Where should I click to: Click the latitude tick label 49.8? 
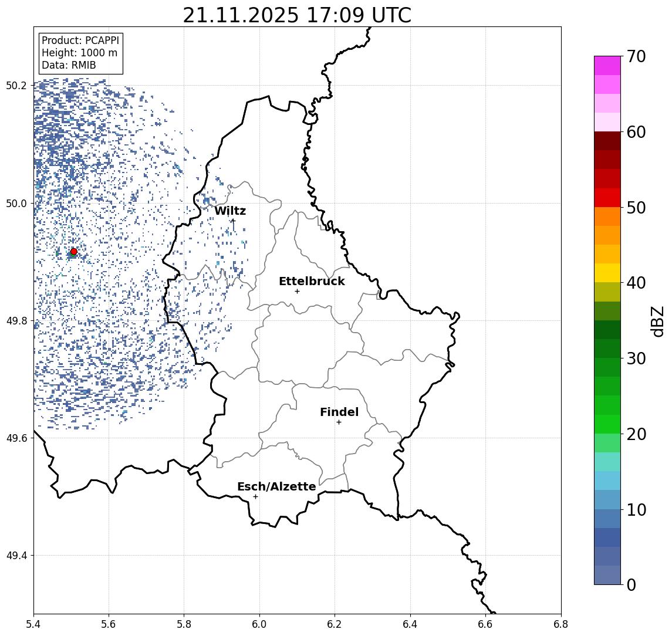[x=16, y=320]
